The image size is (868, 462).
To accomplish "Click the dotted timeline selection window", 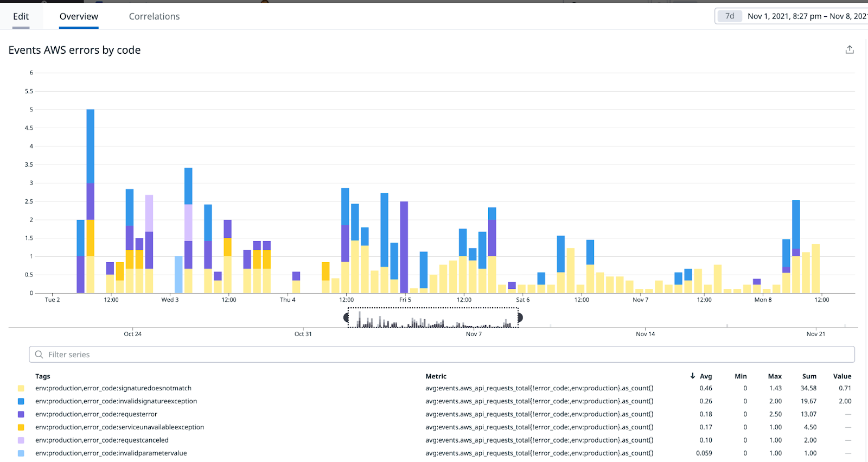I will (433, 318).
